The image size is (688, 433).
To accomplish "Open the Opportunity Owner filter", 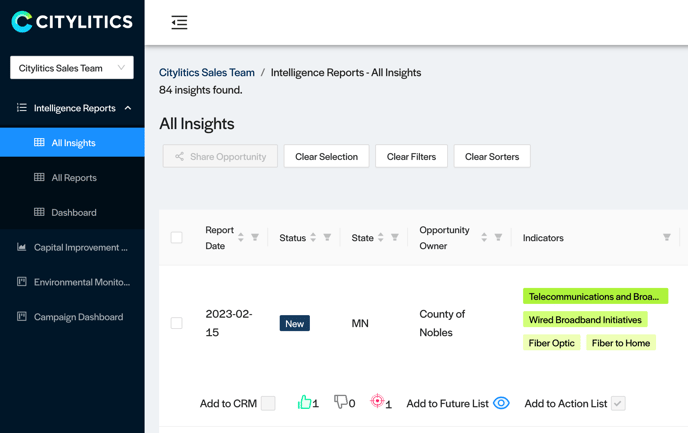I will (x=498, y=237).
